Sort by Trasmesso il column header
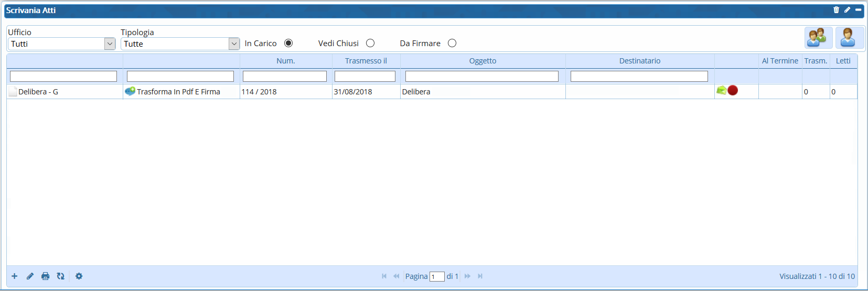 tap(366, 61)
